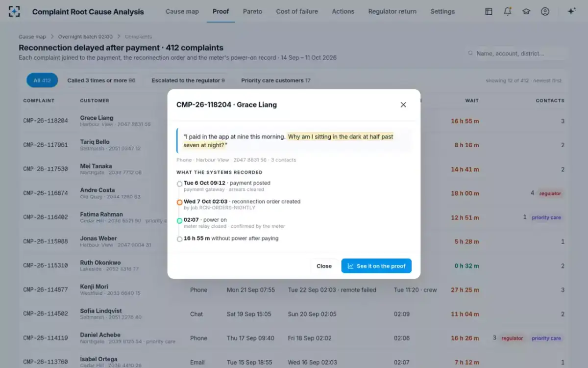The image size is (588, 368).
Task: Open complaint CMP-26-116874
Action: [x=46, y=193]
